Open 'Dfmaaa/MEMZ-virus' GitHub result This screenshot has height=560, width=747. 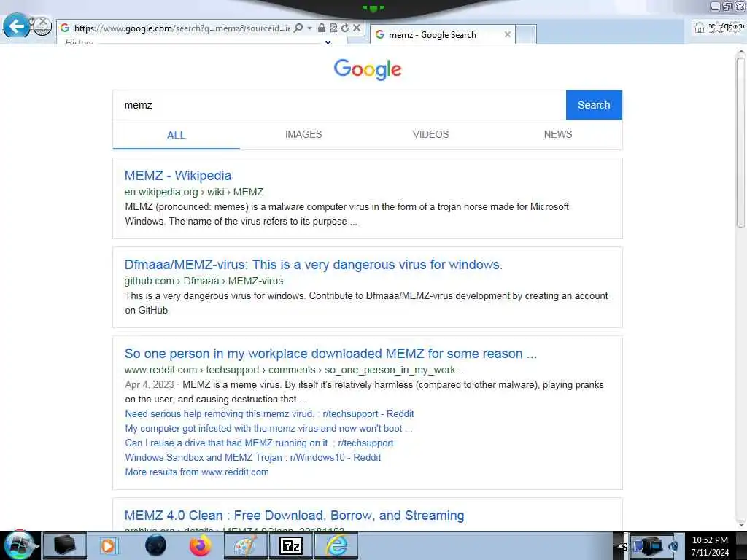(314, 265)
